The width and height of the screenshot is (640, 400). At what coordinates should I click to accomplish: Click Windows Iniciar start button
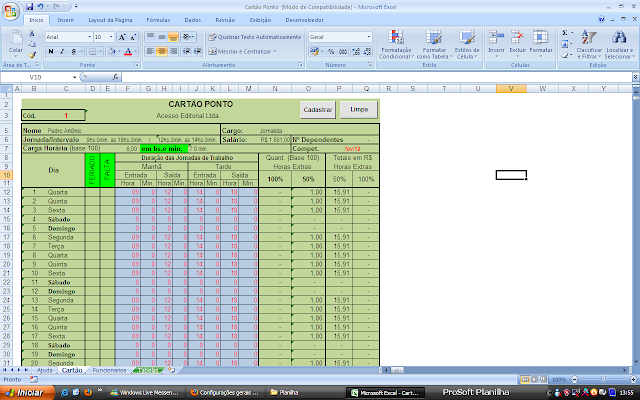pos(27,393)
